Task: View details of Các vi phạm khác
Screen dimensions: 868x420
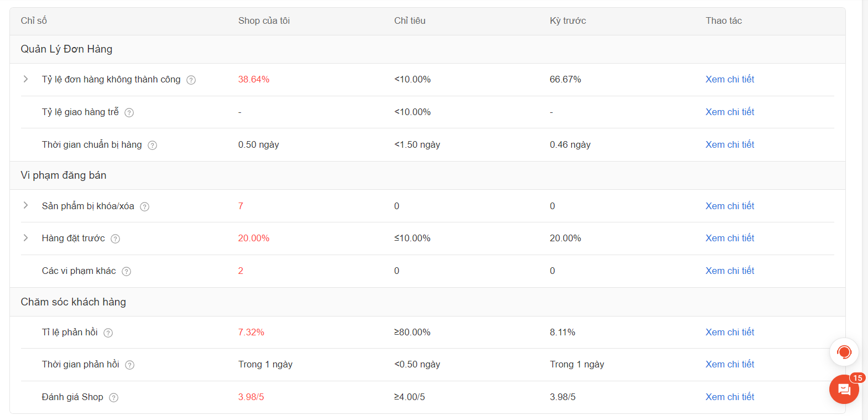Action: [729, 271]
